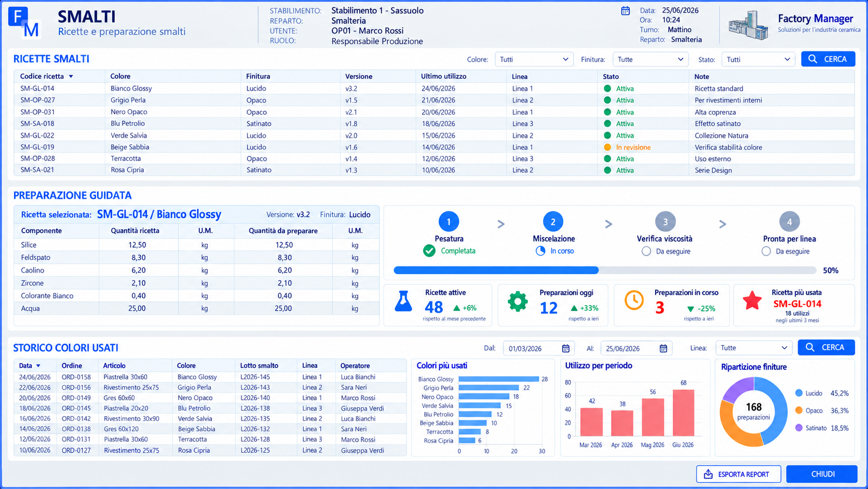Select the Pronta per linea radio button
Viewport: 868px width, 489px height.
click(766, 252)
